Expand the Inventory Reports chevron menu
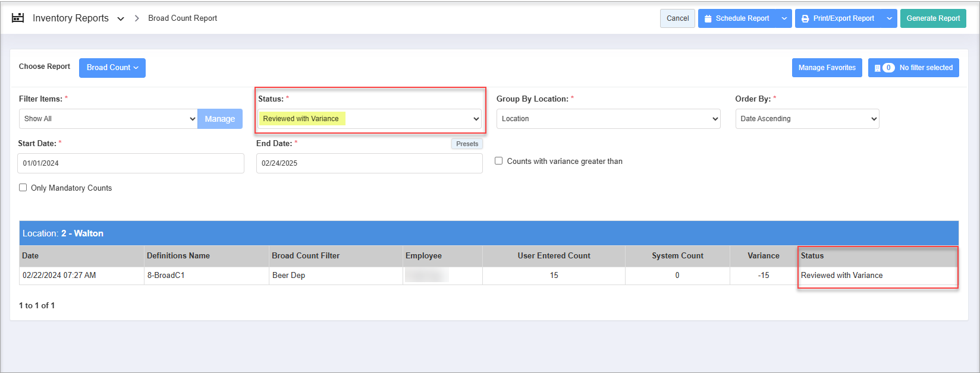980x373 pixels. tap(121, 19)
